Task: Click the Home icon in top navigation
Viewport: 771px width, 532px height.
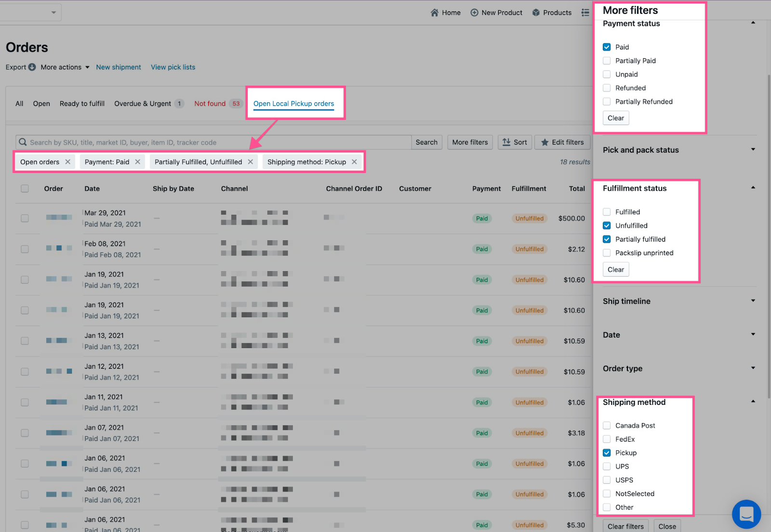Action: (435, 13)
